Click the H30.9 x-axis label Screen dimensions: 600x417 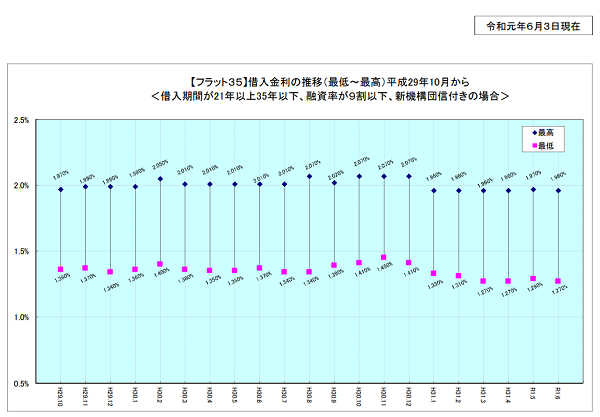point(334,395)
